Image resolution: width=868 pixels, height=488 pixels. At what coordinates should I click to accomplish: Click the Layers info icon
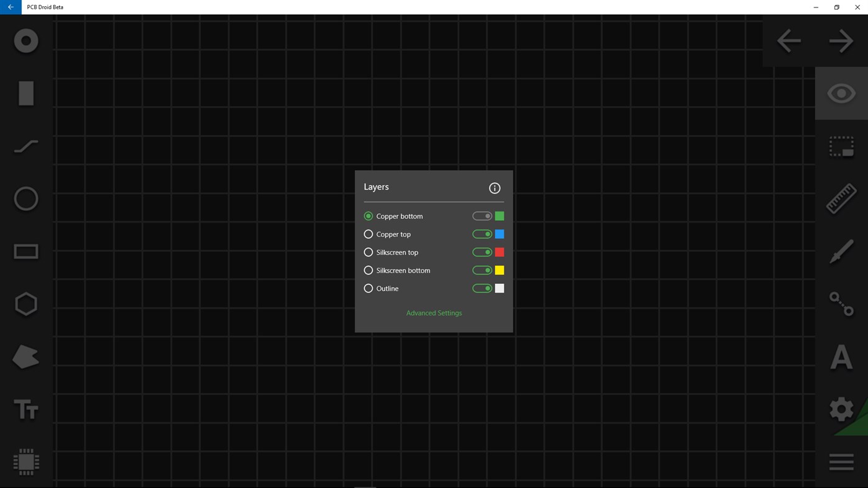click(494, 187)
